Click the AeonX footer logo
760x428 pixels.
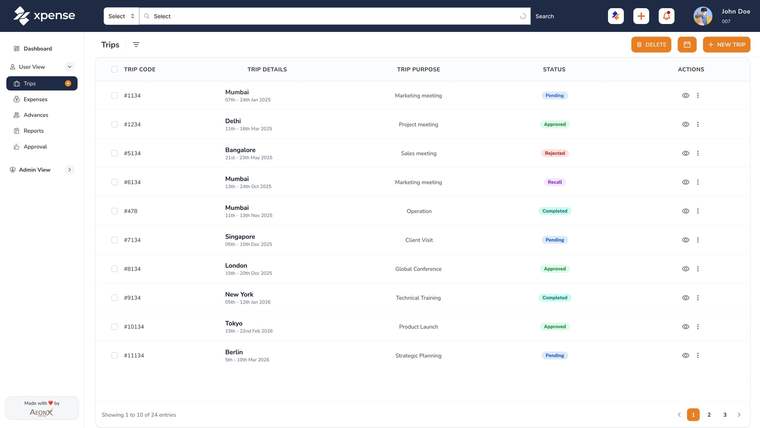click(x=41, y=412)
